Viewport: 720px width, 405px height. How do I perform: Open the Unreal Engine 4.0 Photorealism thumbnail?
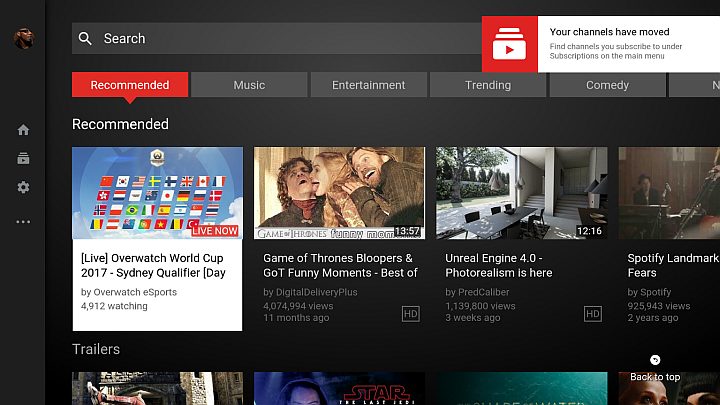(521, 194)
